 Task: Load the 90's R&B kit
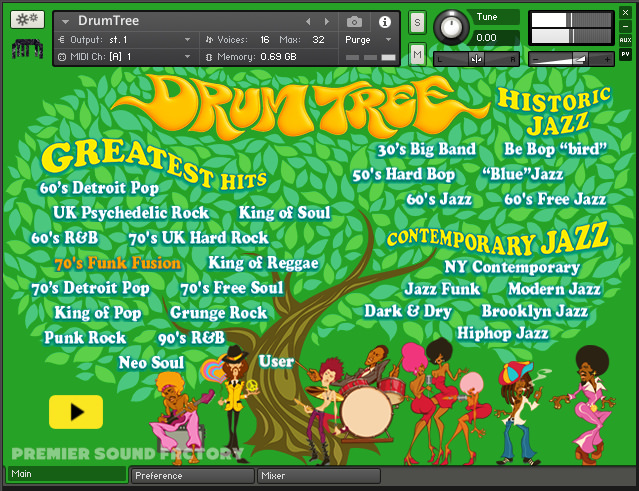point(191,338)
